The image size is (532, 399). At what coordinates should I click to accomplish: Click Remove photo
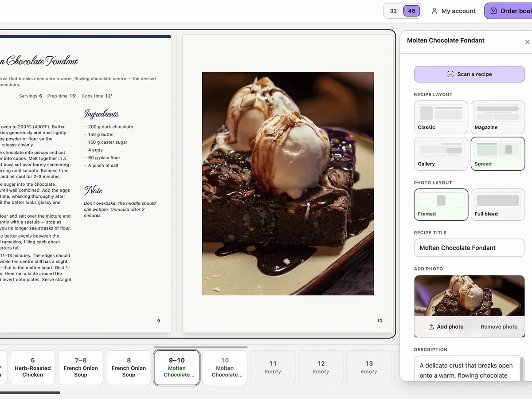pyautogui.click(x=499, y=327)
